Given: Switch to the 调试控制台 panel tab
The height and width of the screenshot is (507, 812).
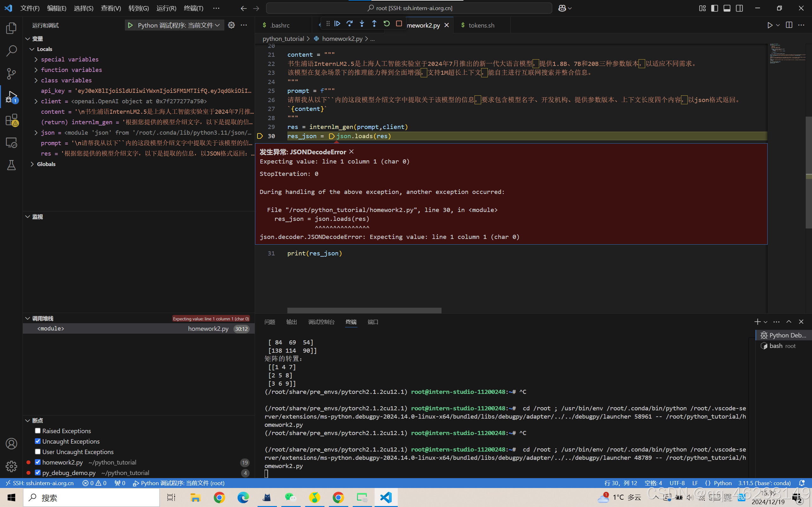Looking at the screenshot, I should point(321,322).
